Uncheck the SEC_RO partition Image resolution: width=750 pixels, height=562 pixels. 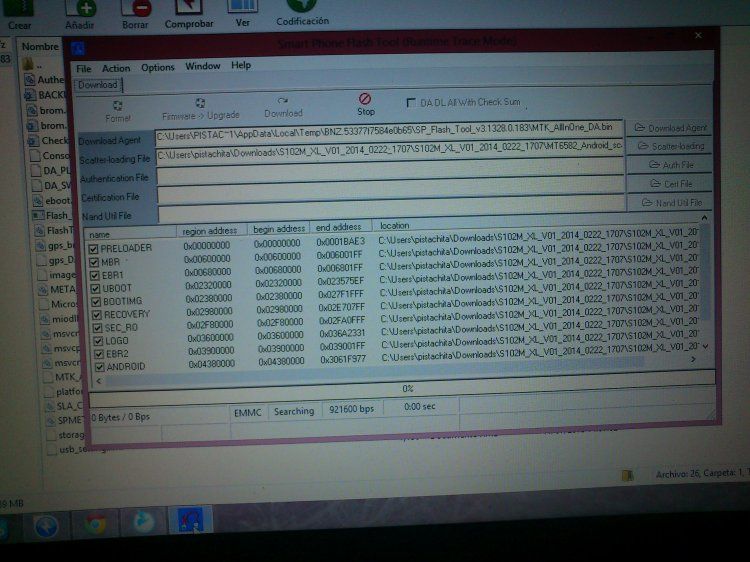pyautogui.click(x=98, y=328)
